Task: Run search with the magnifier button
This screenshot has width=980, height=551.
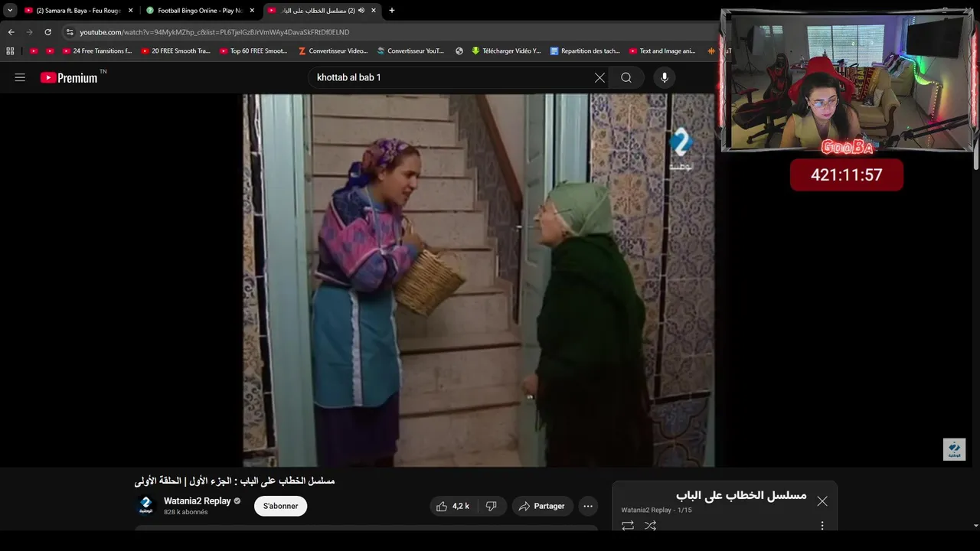Action: 626,77
